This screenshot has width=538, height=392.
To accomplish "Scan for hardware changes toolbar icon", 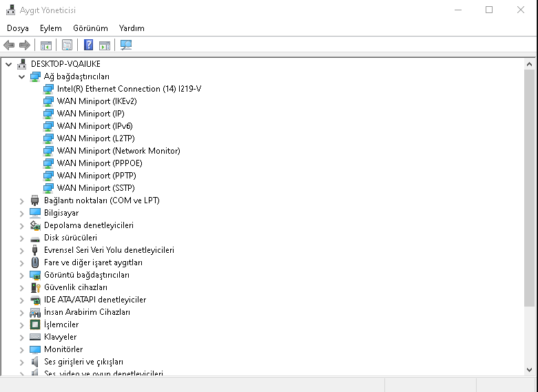I will [x=126, y=45].
